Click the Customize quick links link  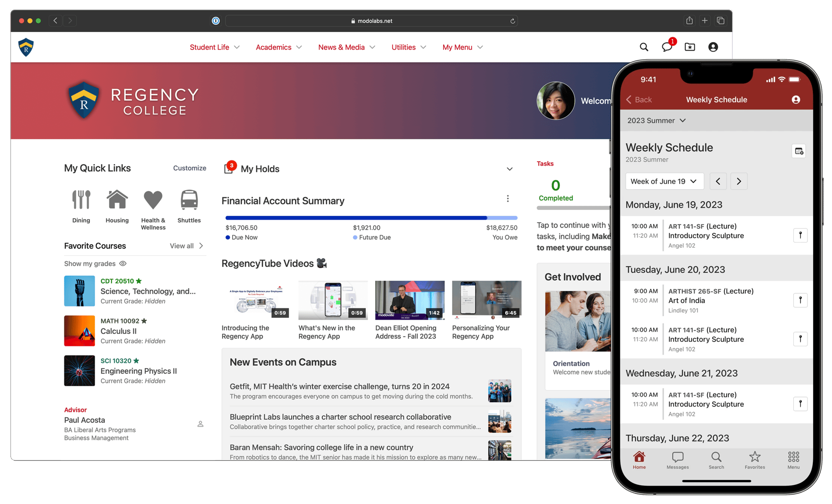(189, 168)
